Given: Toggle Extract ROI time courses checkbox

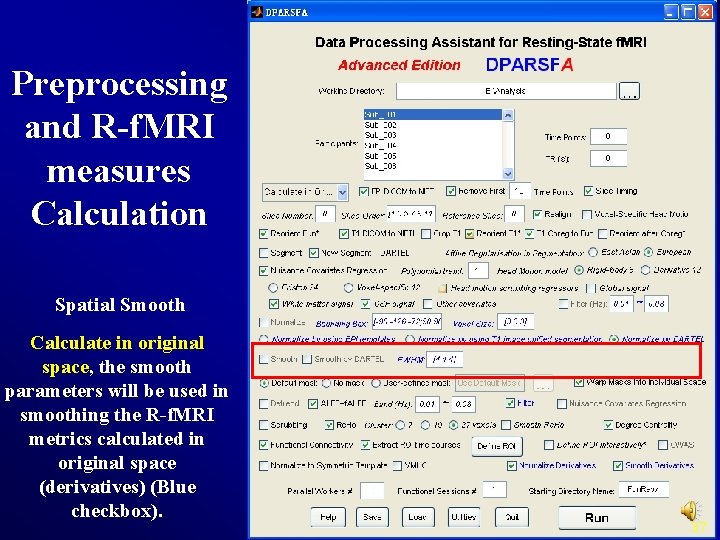Looking at the screenshot, I should click(365, 444).
